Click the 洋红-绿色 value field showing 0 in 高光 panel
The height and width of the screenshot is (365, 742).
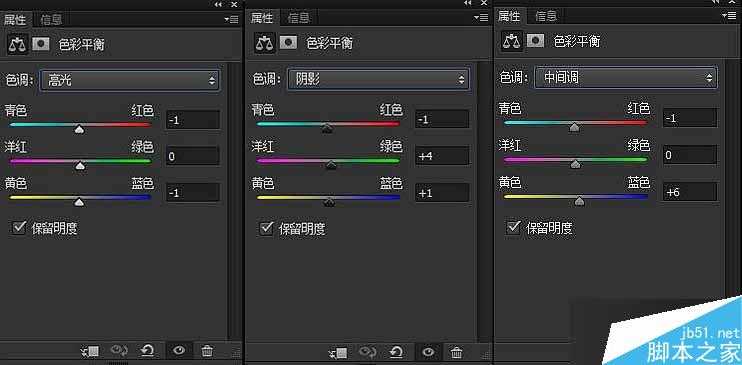pos(193,156)
